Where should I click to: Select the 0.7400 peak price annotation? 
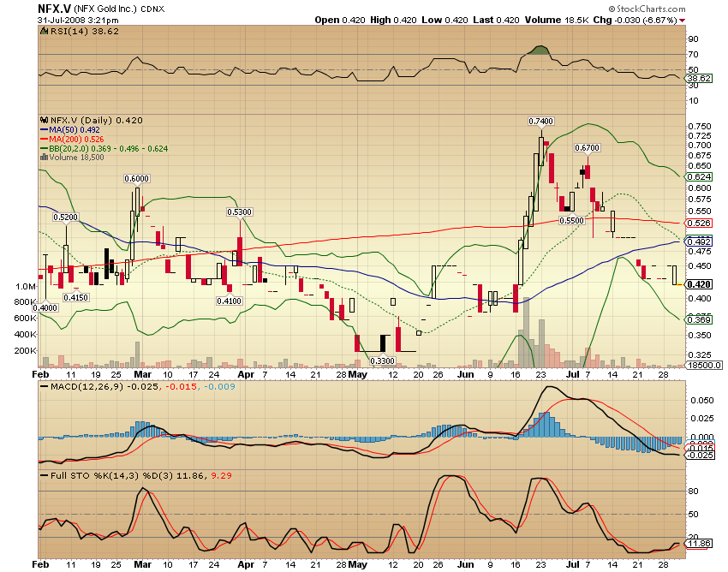pyautogui.click(x=540, y=122)
